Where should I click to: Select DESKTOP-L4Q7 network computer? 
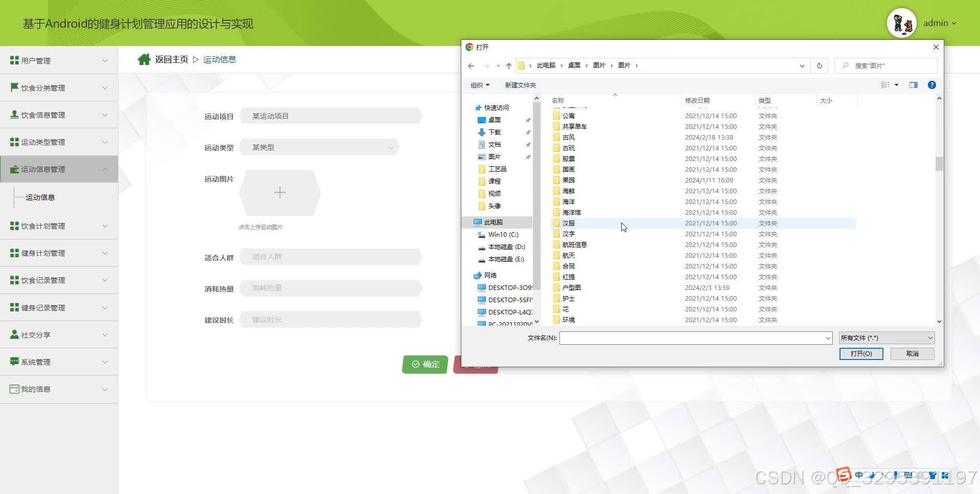coord(505,312)
